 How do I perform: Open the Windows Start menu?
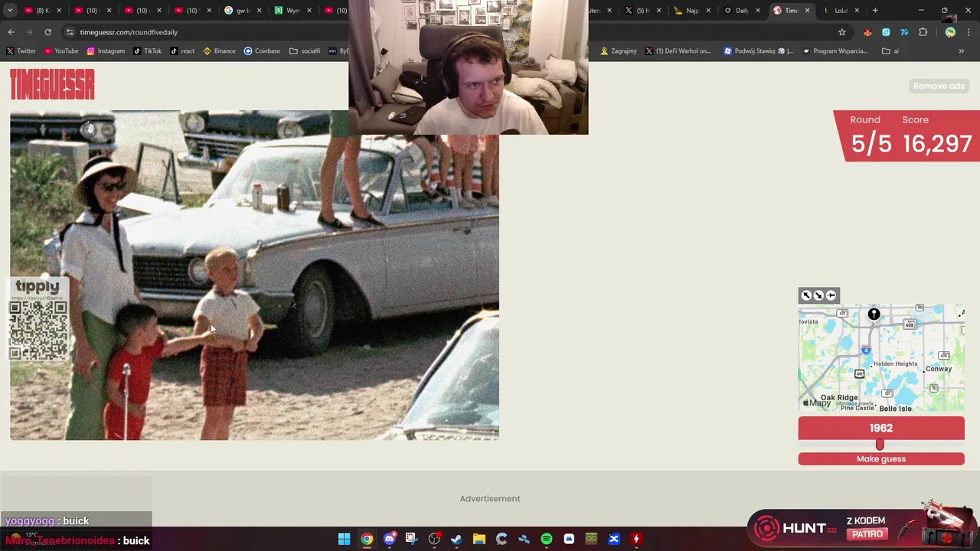[x=344, y=539]
